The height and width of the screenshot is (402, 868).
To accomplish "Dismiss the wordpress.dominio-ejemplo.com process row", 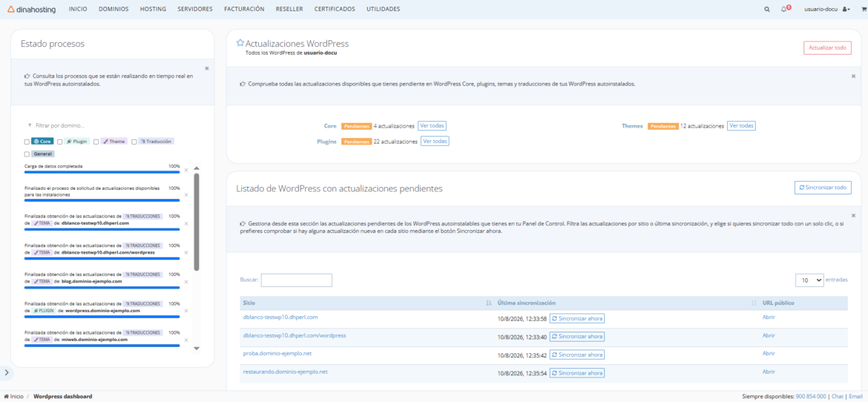I will [x=186, y=311].
